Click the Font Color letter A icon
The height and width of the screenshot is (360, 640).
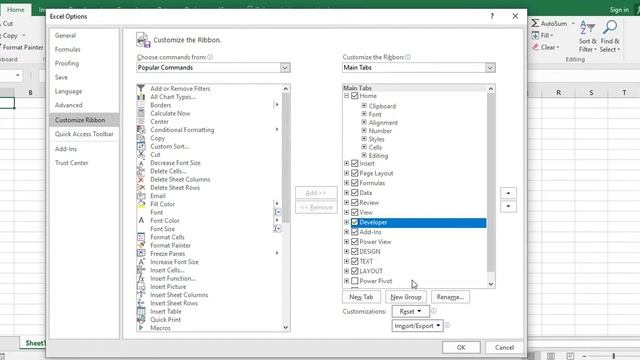tap(141, 220)
